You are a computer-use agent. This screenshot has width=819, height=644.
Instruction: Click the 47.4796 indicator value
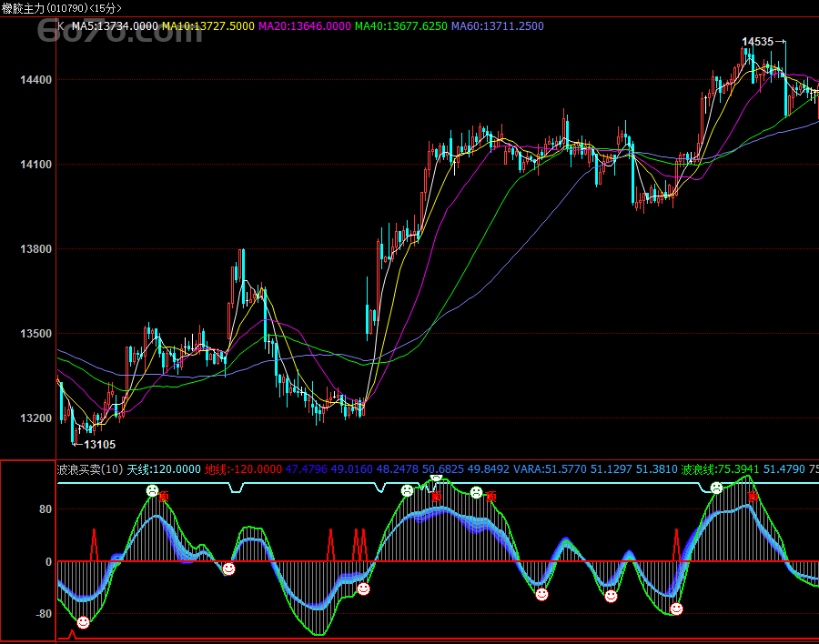(x=307, y=469)
